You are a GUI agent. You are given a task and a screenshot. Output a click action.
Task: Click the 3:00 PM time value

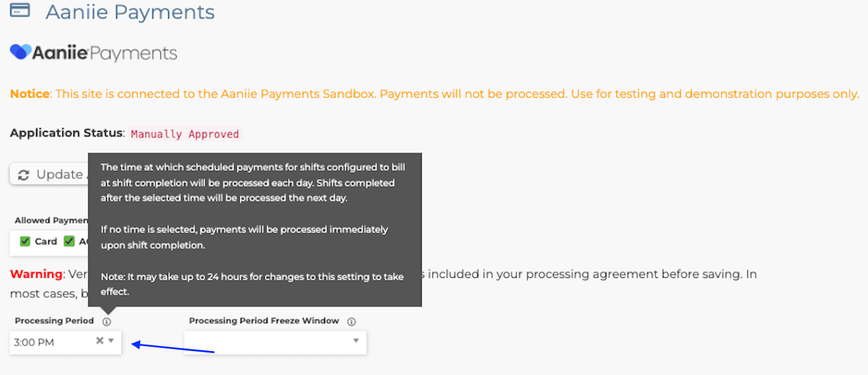34,342
